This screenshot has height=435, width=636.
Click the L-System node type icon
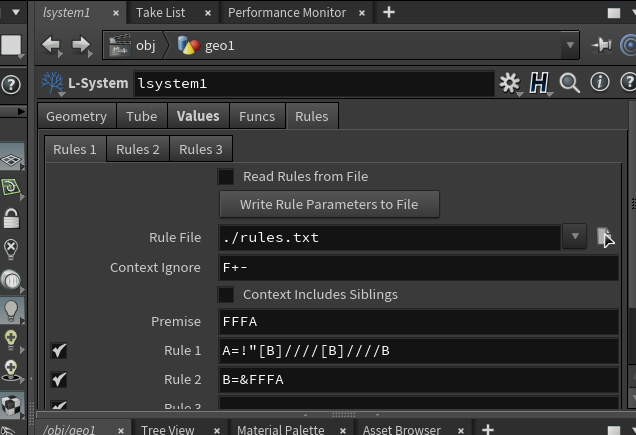pos(52,83)
